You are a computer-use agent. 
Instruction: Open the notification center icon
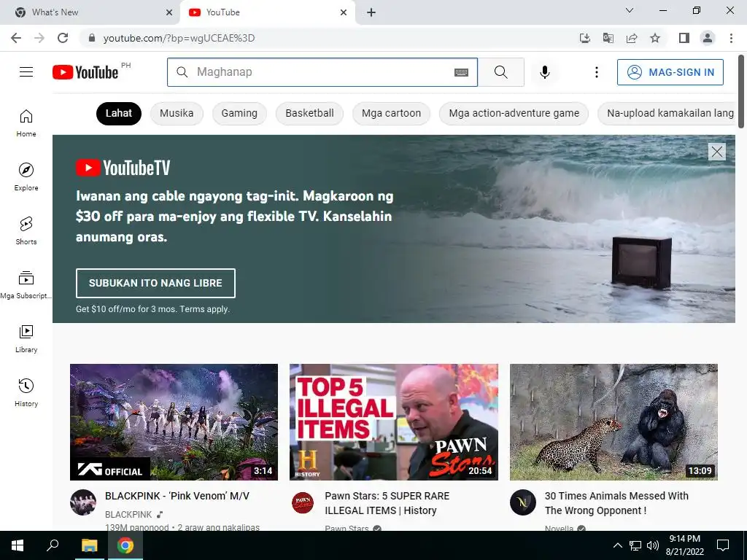(x=723, y=545)
